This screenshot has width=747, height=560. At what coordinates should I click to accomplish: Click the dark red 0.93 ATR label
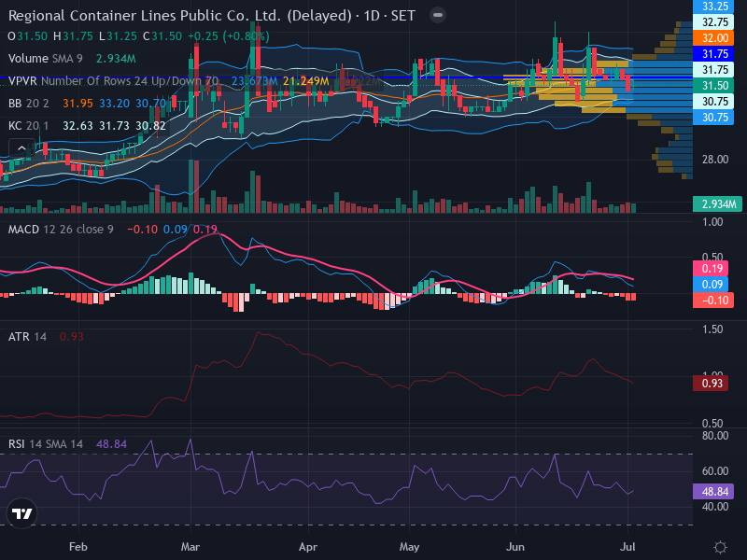711,384
